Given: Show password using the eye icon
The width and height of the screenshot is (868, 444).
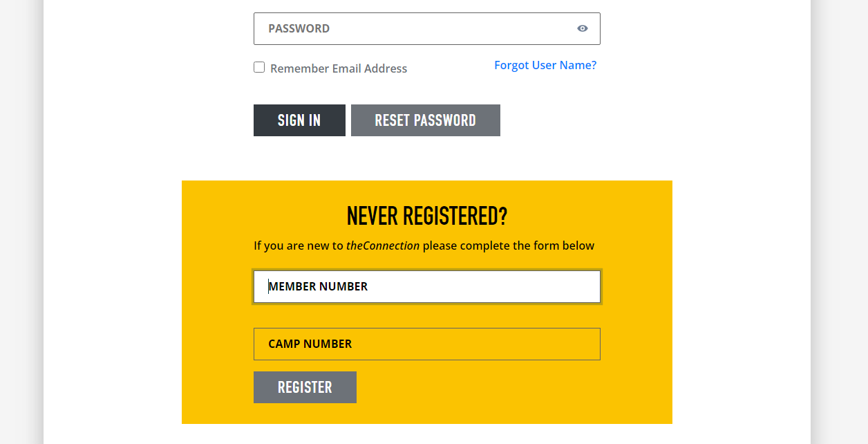Looking at the screenshot, I should (583, 28).
